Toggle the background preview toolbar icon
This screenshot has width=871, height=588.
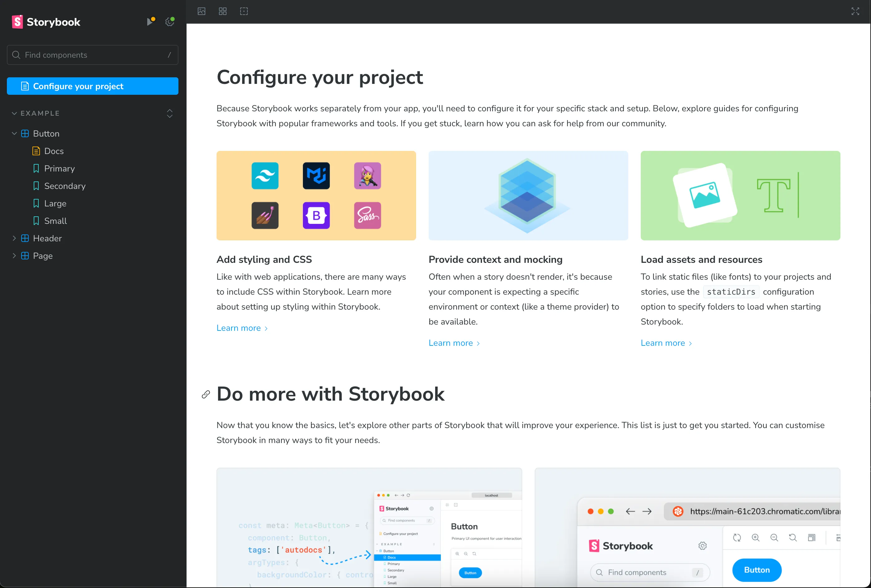click(201, 11)
